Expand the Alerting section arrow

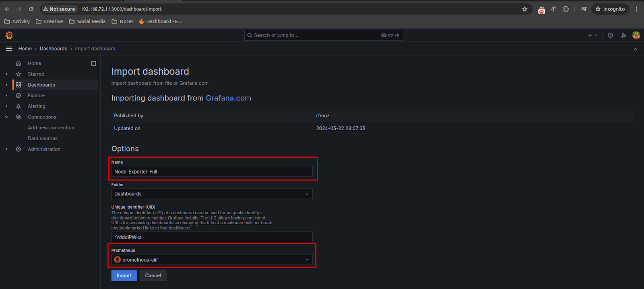click(6, 107)
